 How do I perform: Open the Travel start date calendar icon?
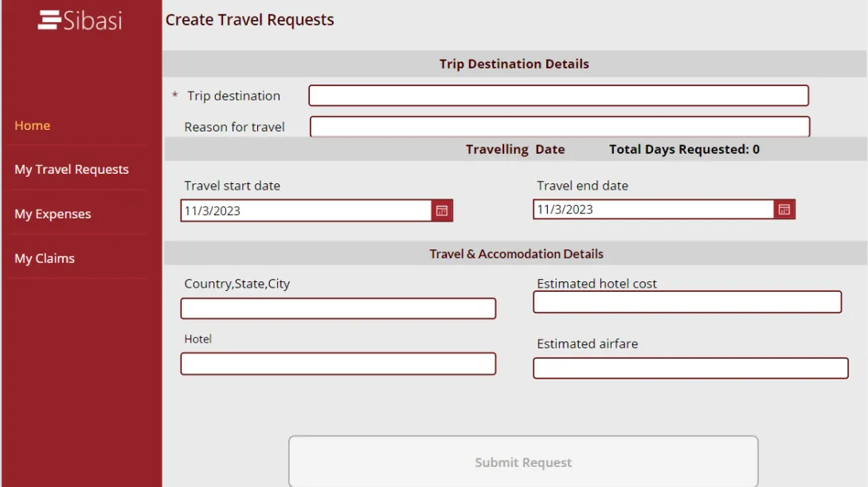pyautogui.click(x=442, y=210)
